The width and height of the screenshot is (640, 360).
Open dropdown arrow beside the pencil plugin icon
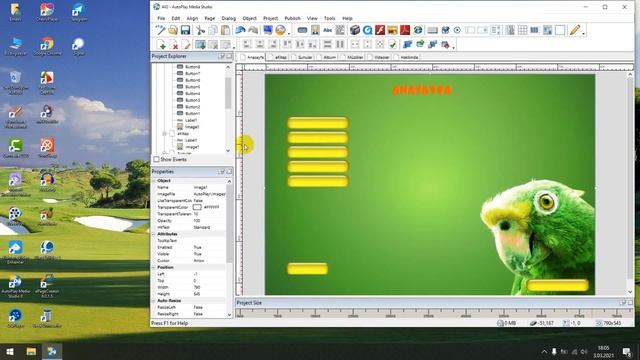point(583,32)
